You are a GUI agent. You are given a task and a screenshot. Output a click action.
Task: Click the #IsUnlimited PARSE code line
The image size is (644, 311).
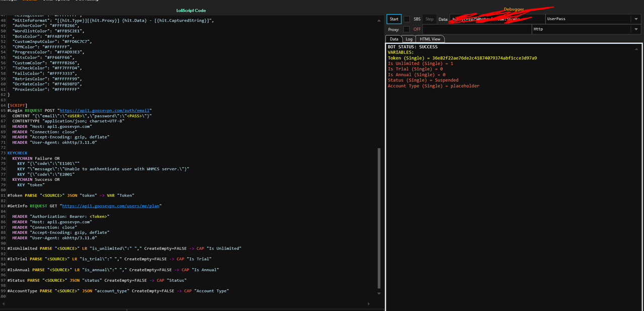tap(124, 248)
